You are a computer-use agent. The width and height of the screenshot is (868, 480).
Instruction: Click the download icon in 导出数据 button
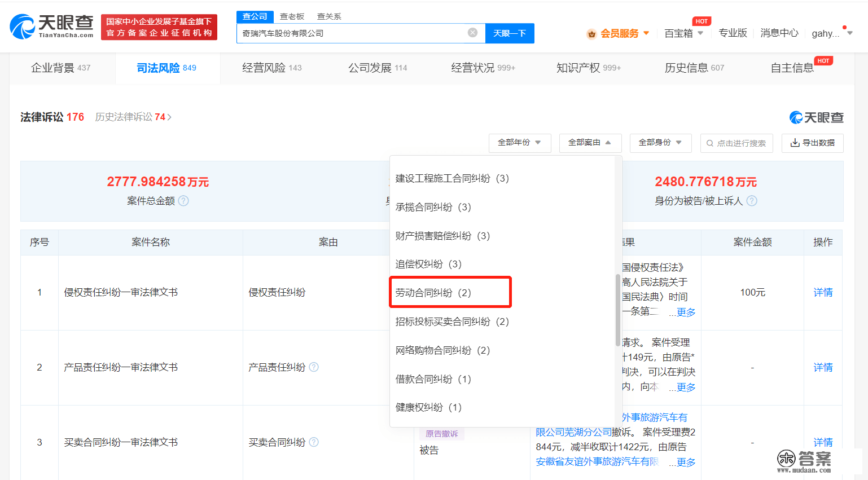click(795, 143)
